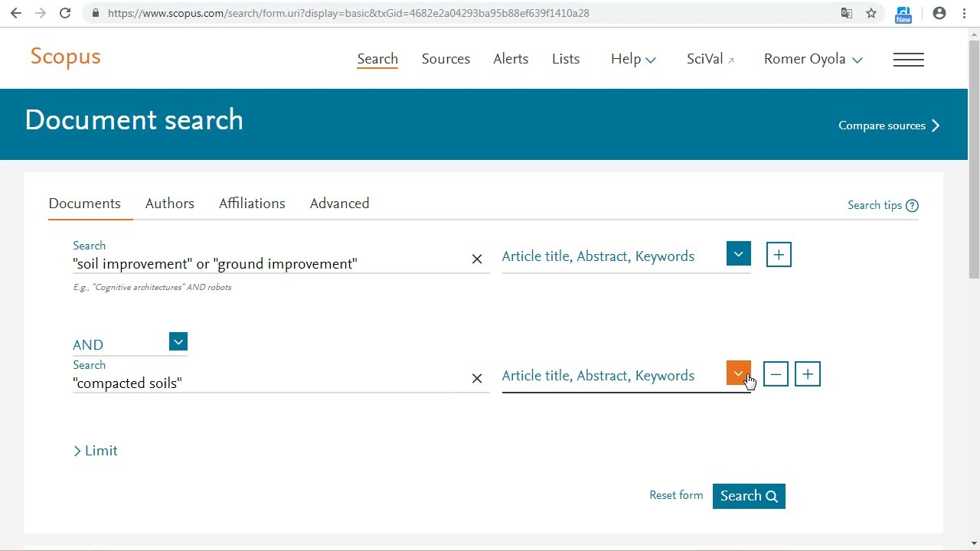This screenshot has width=980, height=551.
Task: Click the browser address bar URL
Action: (348, 13)
